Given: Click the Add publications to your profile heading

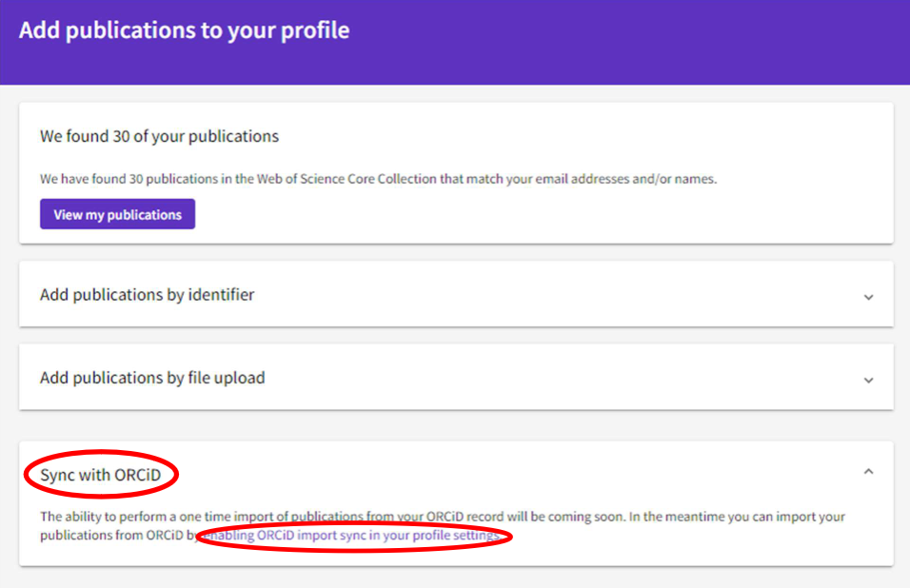Looking at the screenshot, I should (x=184, y=30).
